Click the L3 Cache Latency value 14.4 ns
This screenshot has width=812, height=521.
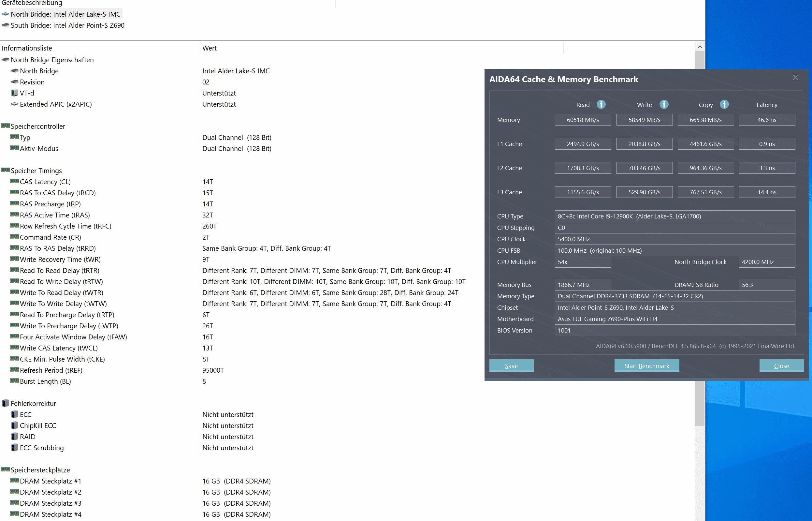(767, 192)
